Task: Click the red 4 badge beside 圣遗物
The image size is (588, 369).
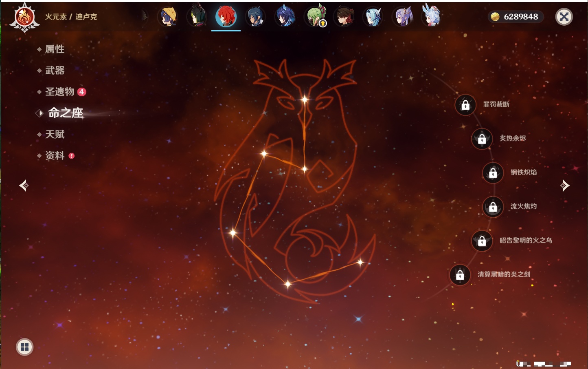Action: pos(81,92)
